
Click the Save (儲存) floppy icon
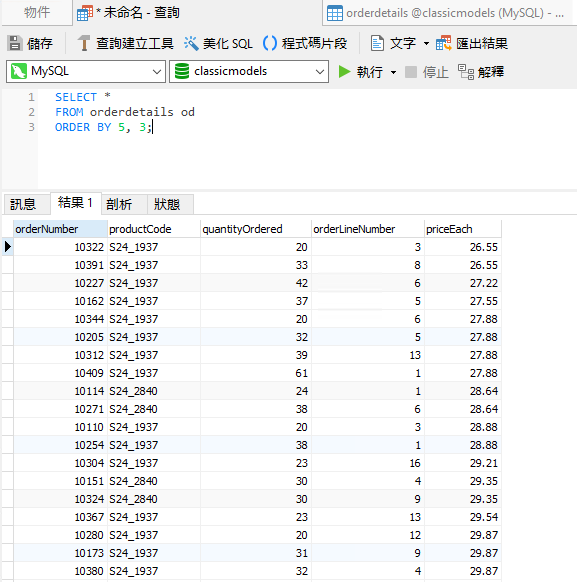point(15,43)
